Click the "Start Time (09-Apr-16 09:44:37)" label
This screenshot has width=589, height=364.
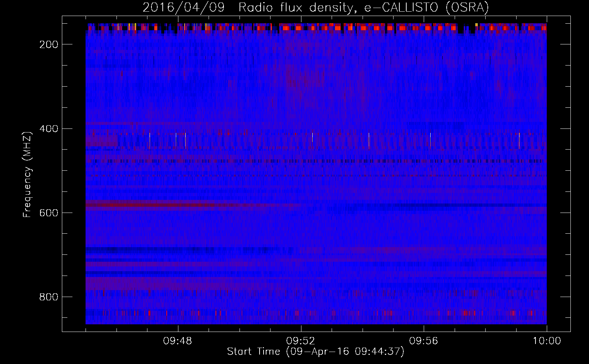[x=316, y=352]
